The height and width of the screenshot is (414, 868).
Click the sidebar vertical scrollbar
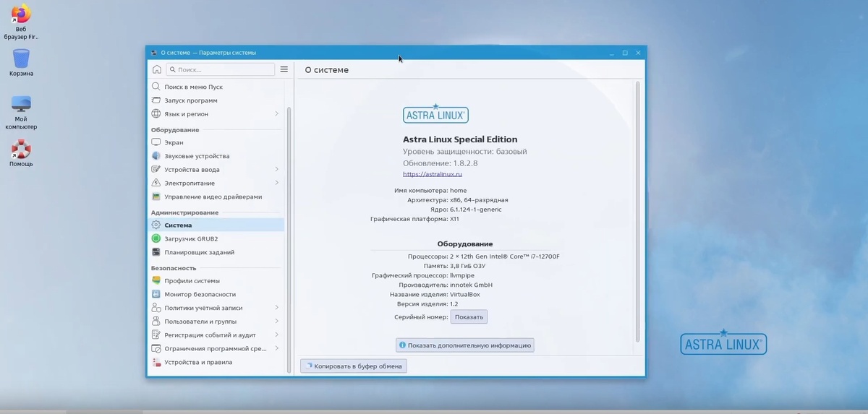(x=289, y=238)
